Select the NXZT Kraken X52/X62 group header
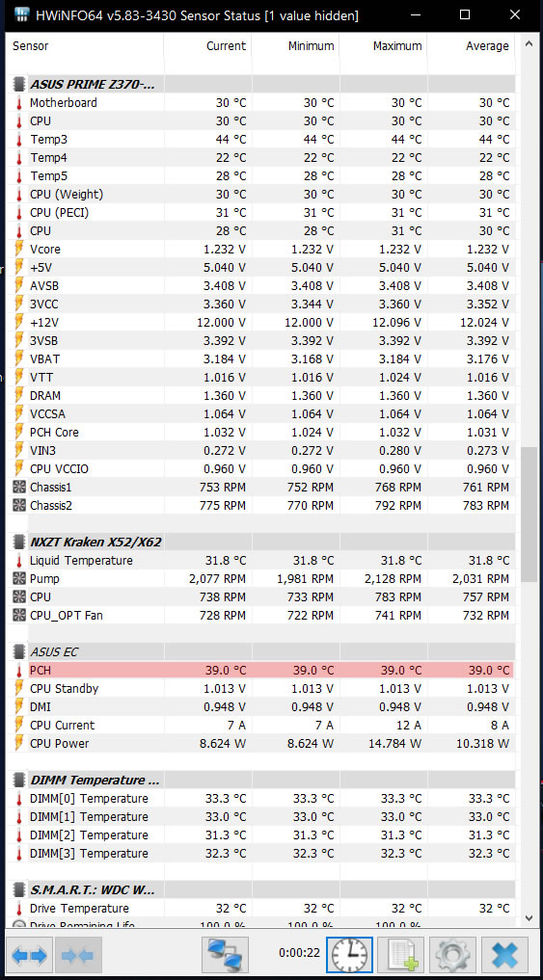Screen dimensions: 543x980 click(x=263, y=542)
